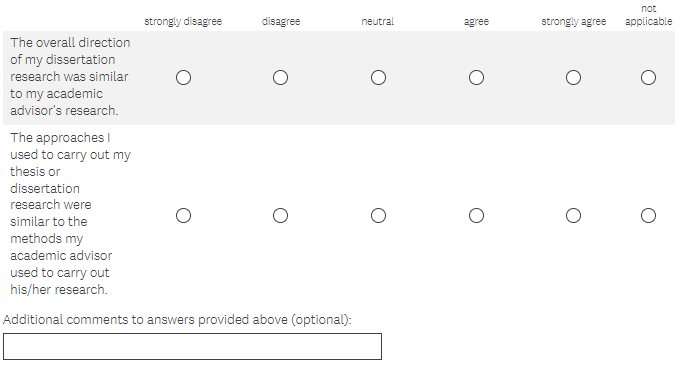Select 'neutral' for overall direction statement
The width and height of the screenshot is (681, 365).
378,78
